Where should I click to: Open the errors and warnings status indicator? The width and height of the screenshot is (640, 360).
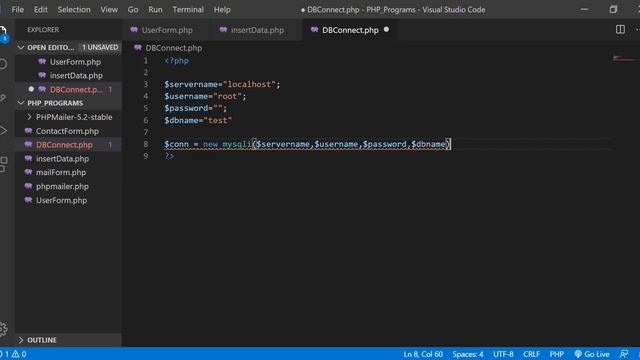coord(13,354)
